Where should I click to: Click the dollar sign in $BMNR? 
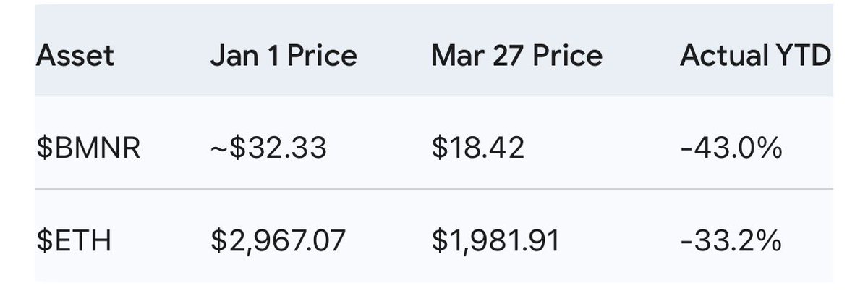(43, 148)
